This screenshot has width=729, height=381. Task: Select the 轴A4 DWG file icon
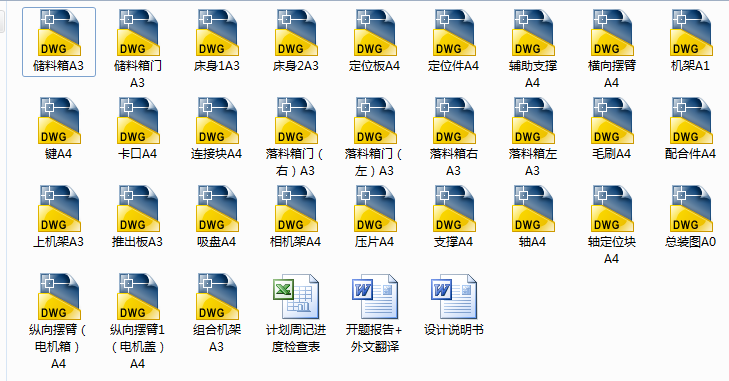click(x=533, y=208)
